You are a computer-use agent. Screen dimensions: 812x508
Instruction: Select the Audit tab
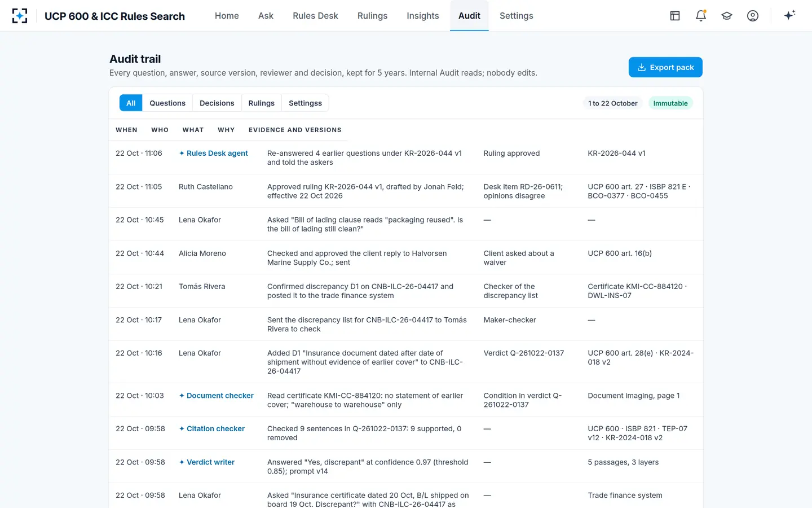(x=469, y=16)
